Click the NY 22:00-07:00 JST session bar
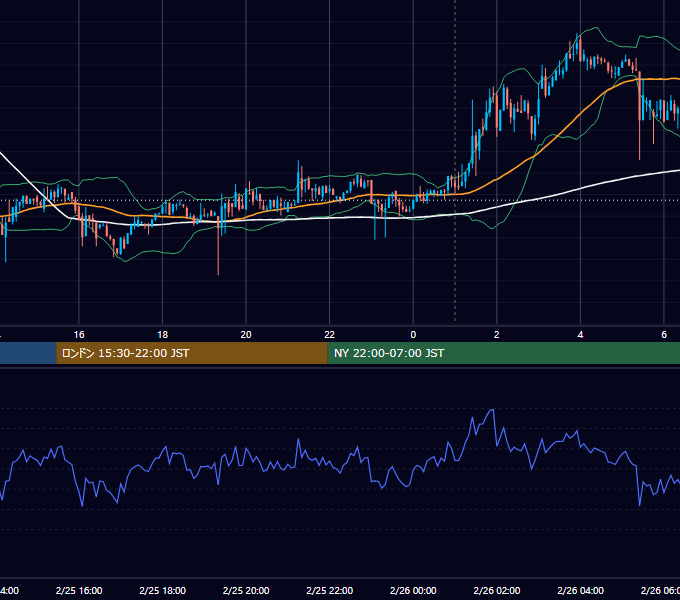 pyautogui.click(x=503, y=353)
